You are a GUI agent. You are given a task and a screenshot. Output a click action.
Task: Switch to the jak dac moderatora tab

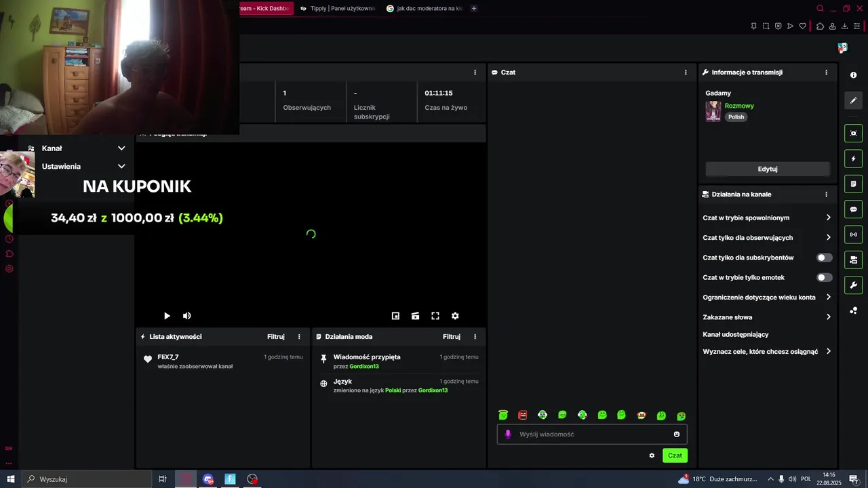424,8
